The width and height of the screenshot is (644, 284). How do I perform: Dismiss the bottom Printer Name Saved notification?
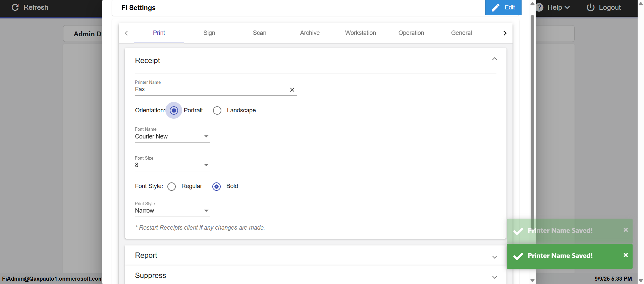[x=626, y=255]
